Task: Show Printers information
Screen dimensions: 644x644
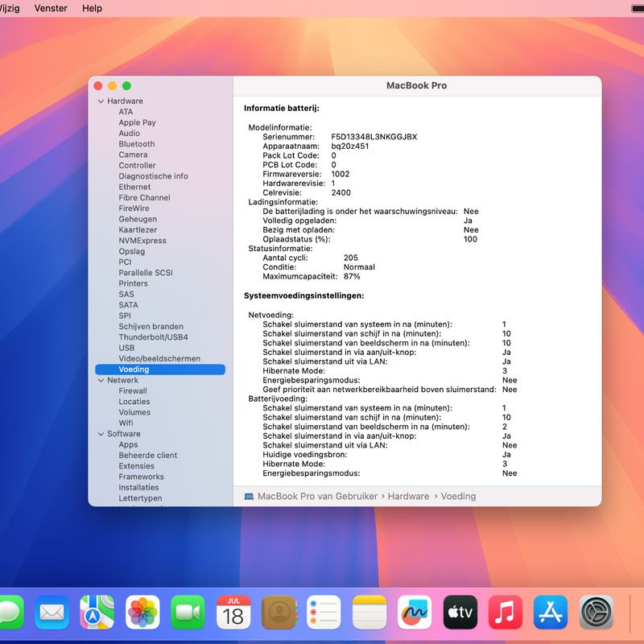Action: [x=133, y=283]
